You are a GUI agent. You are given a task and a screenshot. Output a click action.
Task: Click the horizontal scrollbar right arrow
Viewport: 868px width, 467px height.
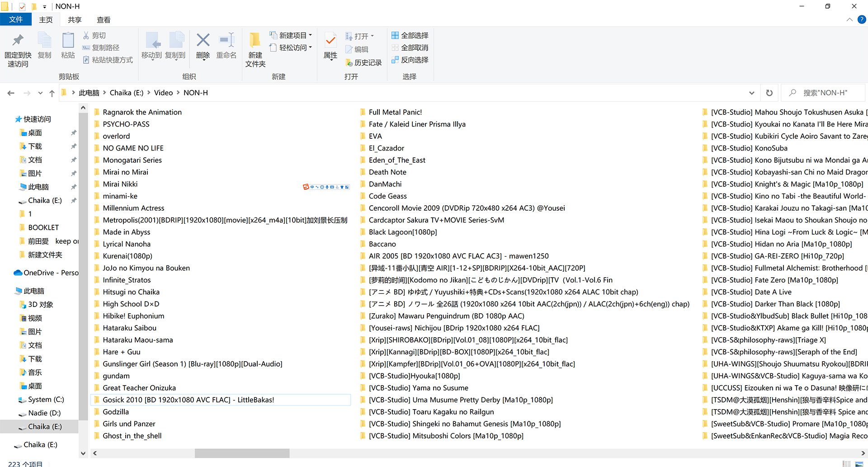tap(863, 453)
